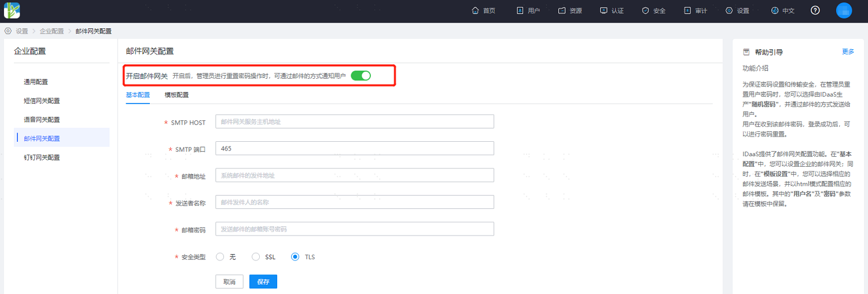Toggle the 开启邮件网关 switch off
868x294 pixels.
tap(361, 76)
